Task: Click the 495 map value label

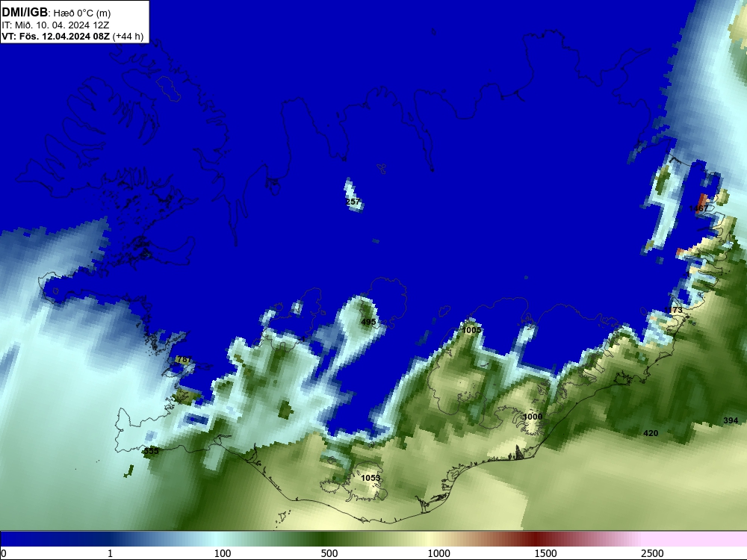Action: 368,322
